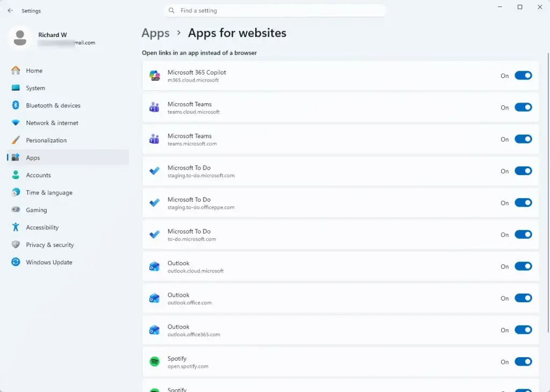Disable Teams toggle for teams.cloud.microsoft
The height and width of the screenshot is (392, 550).
[523, 107]
